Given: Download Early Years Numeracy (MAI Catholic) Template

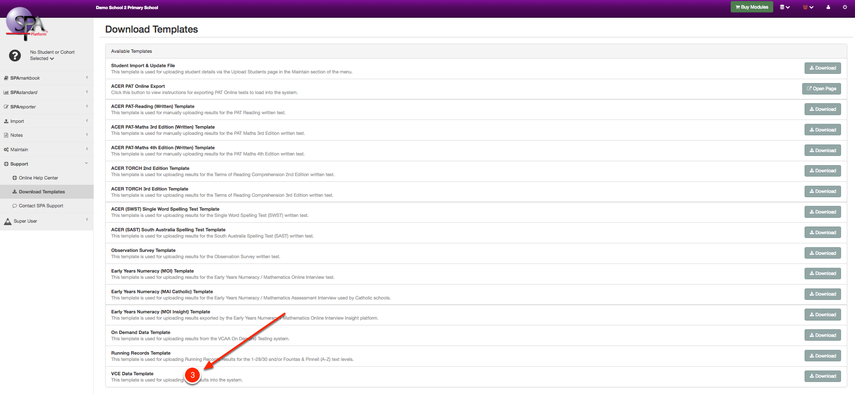Looking at the screenshot, I should [x=823, y=294].
